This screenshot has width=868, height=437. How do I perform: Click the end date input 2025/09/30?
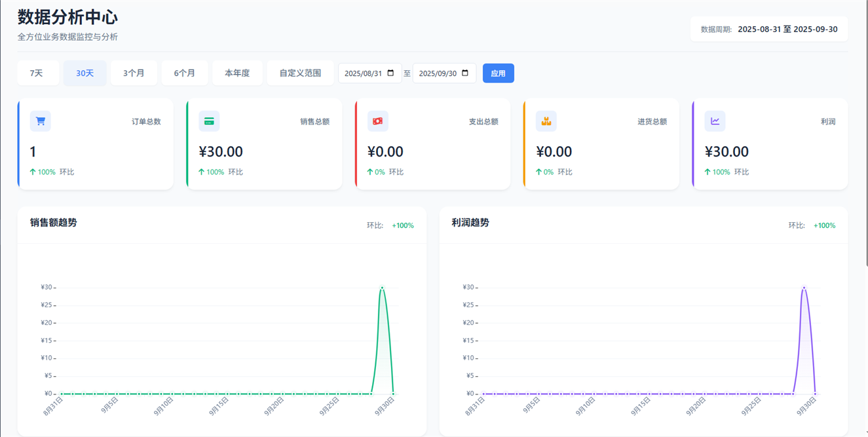click(438, 73)
